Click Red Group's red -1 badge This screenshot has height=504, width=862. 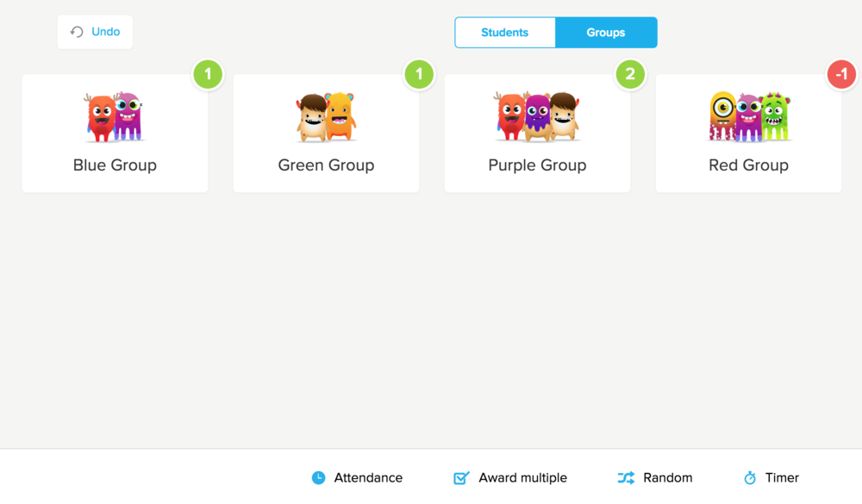point(841,74)
